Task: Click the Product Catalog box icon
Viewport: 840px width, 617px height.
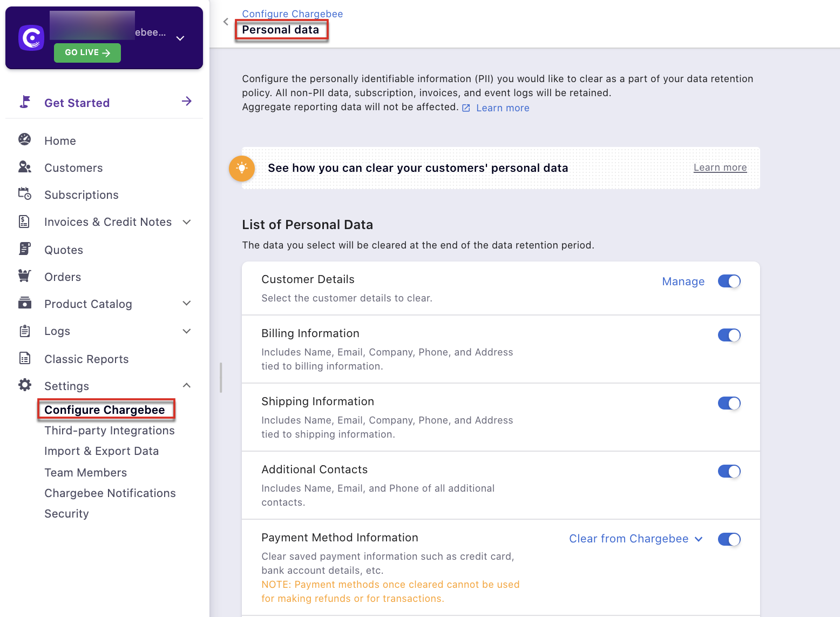Action: [25, 303]
